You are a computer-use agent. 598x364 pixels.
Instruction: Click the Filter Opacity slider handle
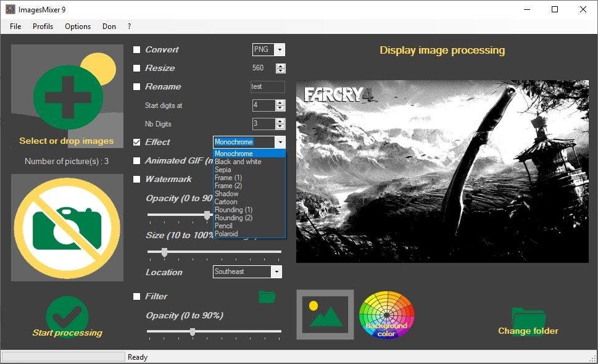pyautogui.click(x=193, y=331)
